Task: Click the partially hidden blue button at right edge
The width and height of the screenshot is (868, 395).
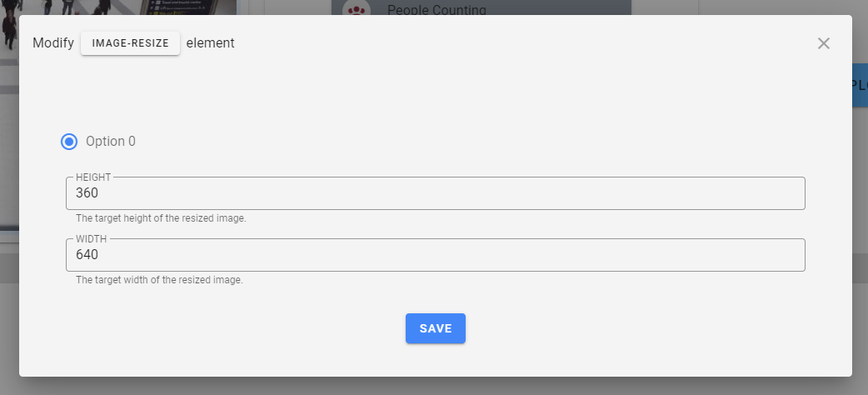Action: [x=860, y=85]
